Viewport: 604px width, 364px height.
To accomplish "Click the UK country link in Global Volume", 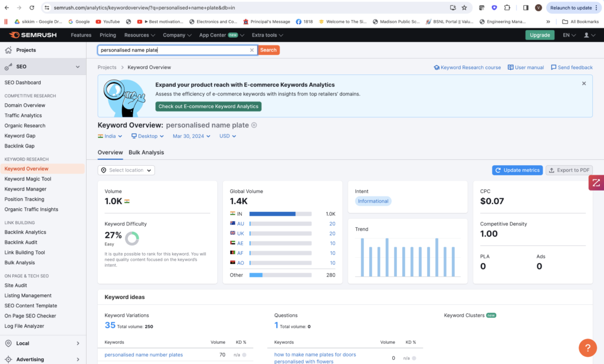I will [241, 234].
